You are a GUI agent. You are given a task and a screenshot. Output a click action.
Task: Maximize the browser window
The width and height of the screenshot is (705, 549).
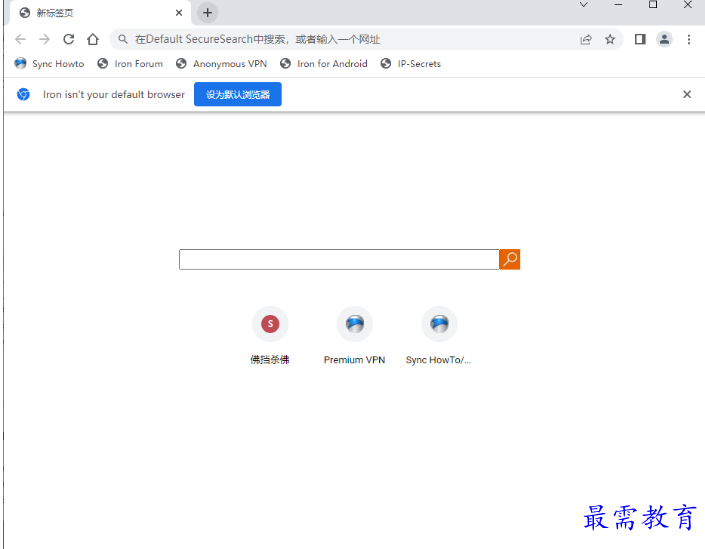pos(653,4)
